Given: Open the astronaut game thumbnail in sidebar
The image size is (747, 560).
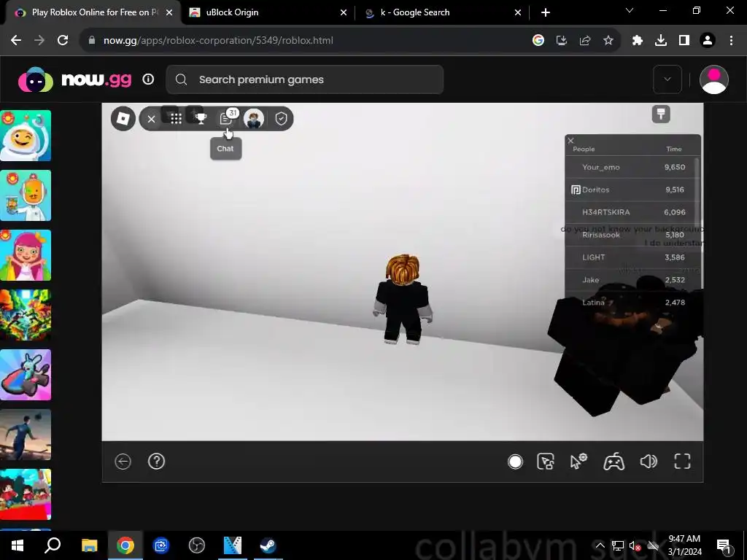Looking at the screenshot, I should tap(26, 136).
